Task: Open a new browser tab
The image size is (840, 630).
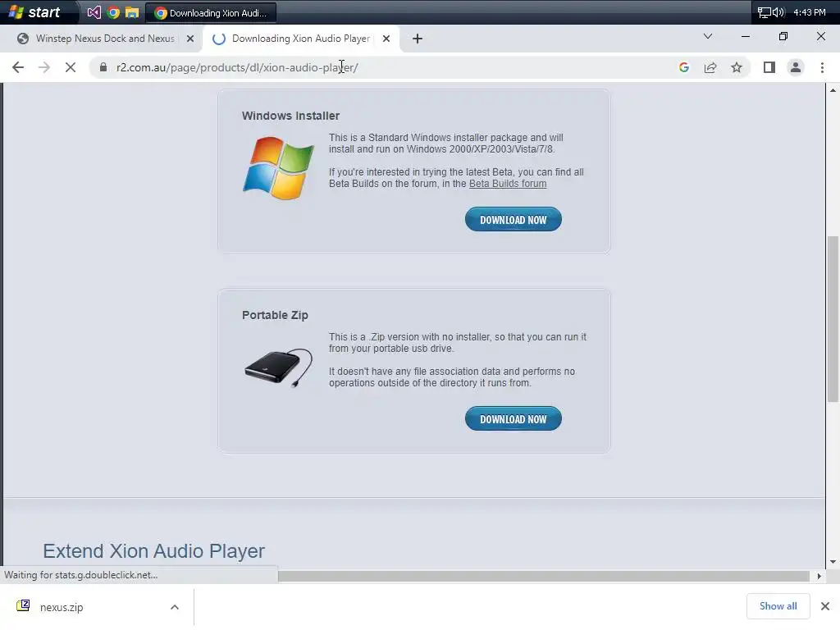Action: (x=418, y=39)
